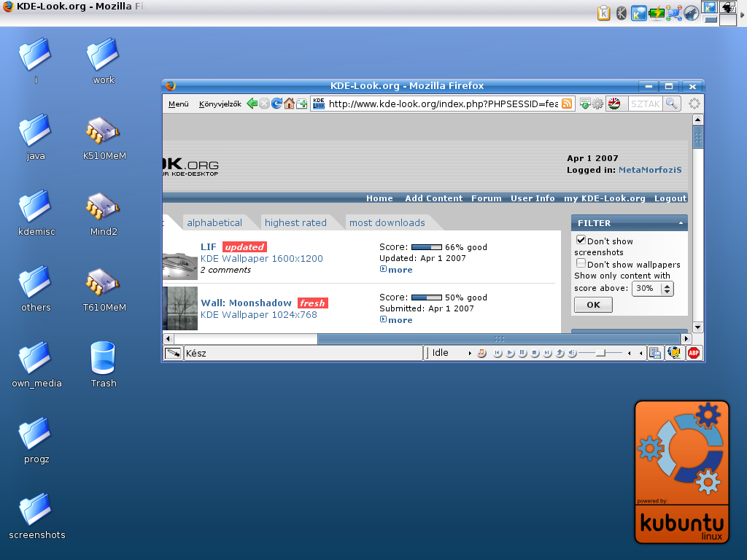The height and width of the screenshot is (560, 747).
Task: Expand the system tray arrow at top right
Action: 742,15
